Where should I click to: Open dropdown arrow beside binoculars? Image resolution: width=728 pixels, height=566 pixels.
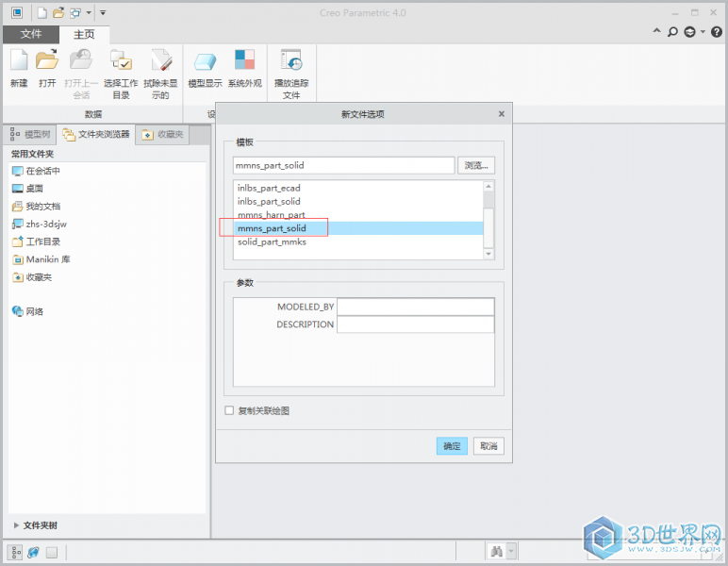click(511, 552)
